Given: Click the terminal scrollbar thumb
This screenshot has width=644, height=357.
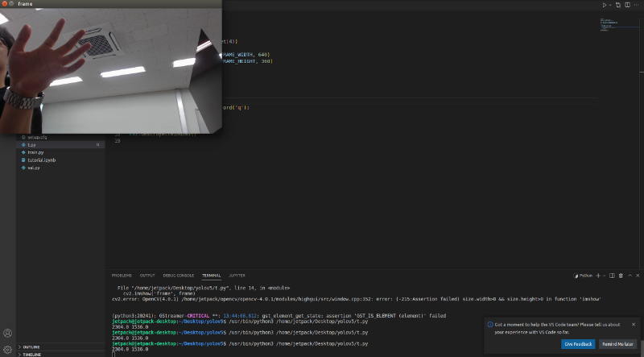Looking at the screenshot, I should (642, 347).
